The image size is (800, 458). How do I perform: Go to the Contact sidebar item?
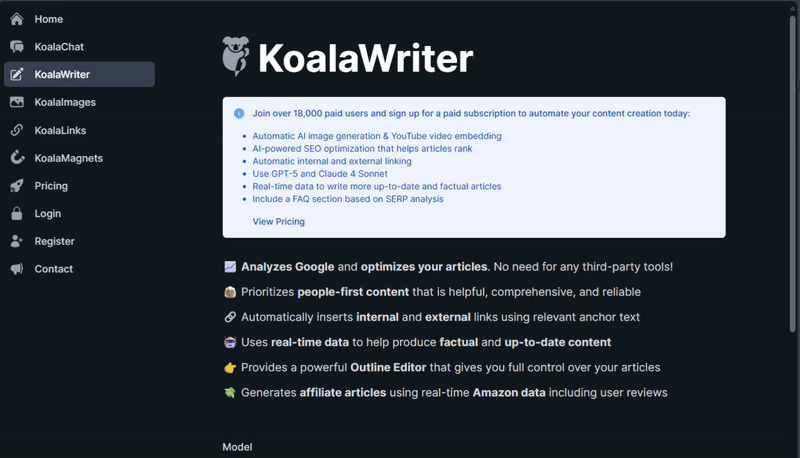(x=52, y=269)
